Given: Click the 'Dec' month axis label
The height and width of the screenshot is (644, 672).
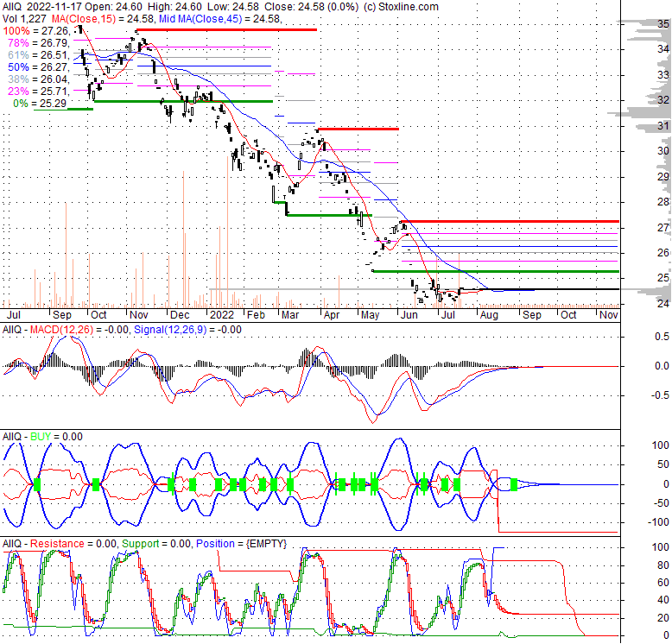Looking at the screenshot, I should tap(180, 315).
